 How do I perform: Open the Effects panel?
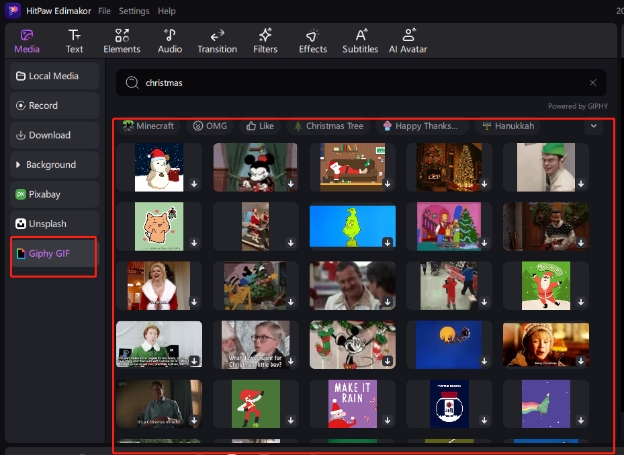pos(313,40)
